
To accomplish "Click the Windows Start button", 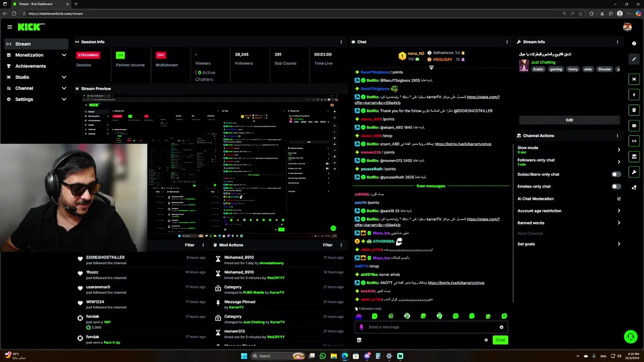I will [x=244, y=356].
